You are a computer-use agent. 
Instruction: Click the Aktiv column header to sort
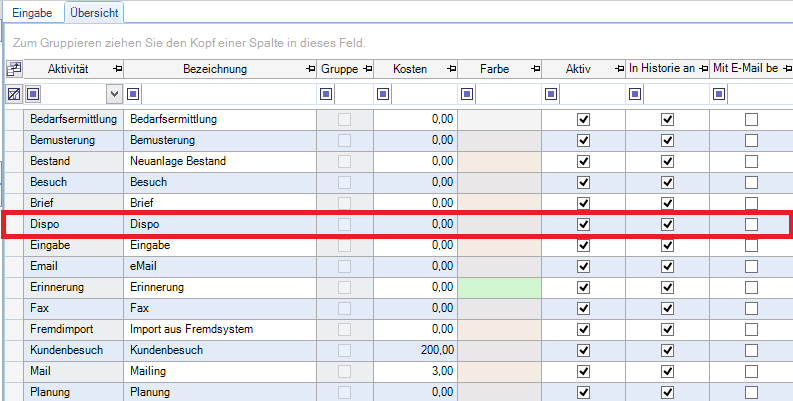(578, 69)
